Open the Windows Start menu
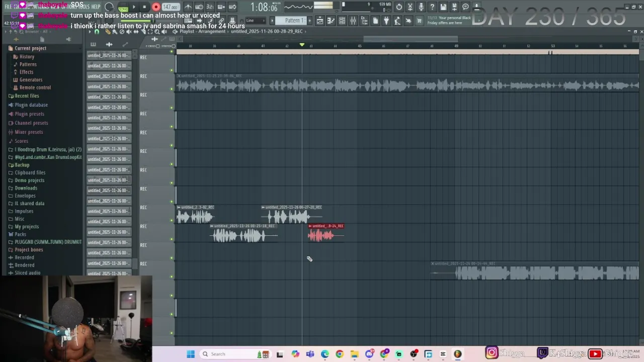Viewport: 644px width, 362px height. point(191,354)
